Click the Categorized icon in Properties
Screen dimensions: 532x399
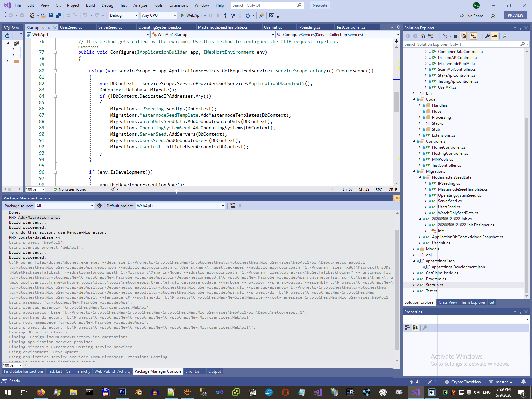pos(408,328)
